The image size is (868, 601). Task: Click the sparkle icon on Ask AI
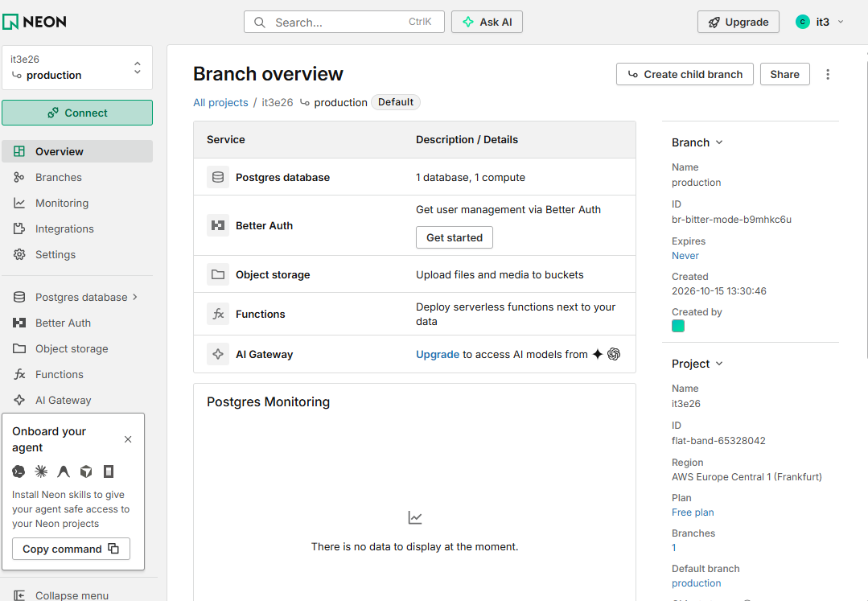coord(468,23)
